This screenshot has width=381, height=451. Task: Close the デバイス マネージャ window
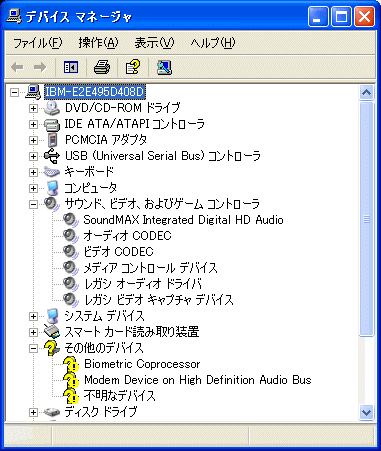[x=364, y=17]
